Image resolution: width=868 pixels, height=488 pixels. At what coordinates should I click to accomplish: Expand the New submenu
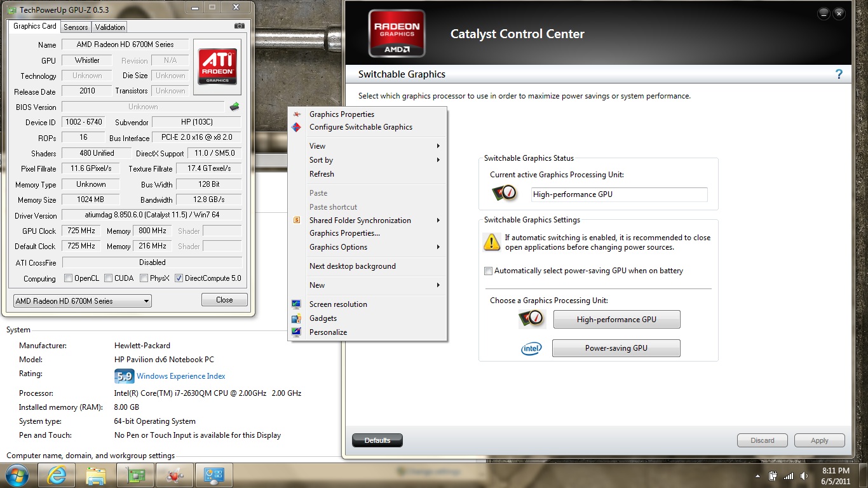[x=369, y=285]
